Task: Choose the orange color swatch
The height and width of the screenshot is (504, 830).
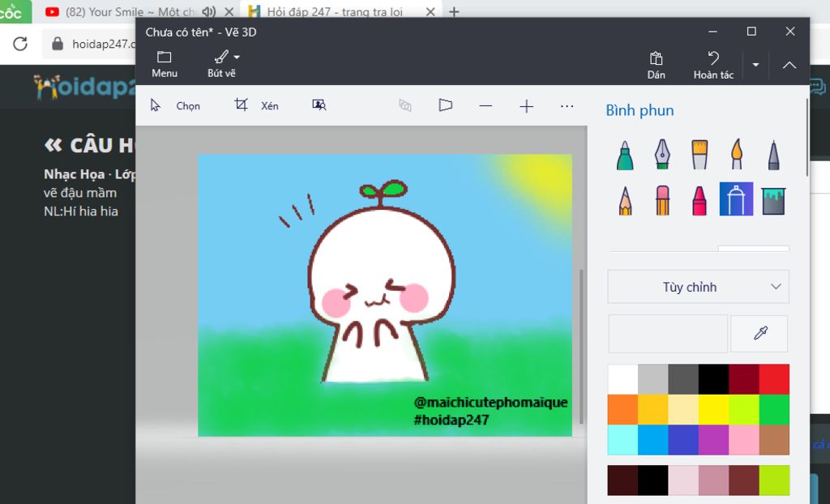Action: (x=622, y=409)
